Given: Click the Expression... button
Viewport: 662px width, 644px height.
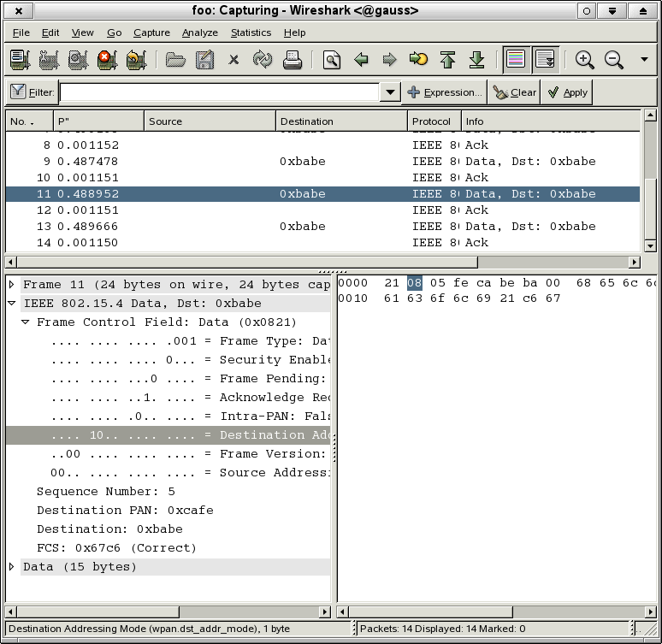Looking at the screenshot, I should pos(444,92).
